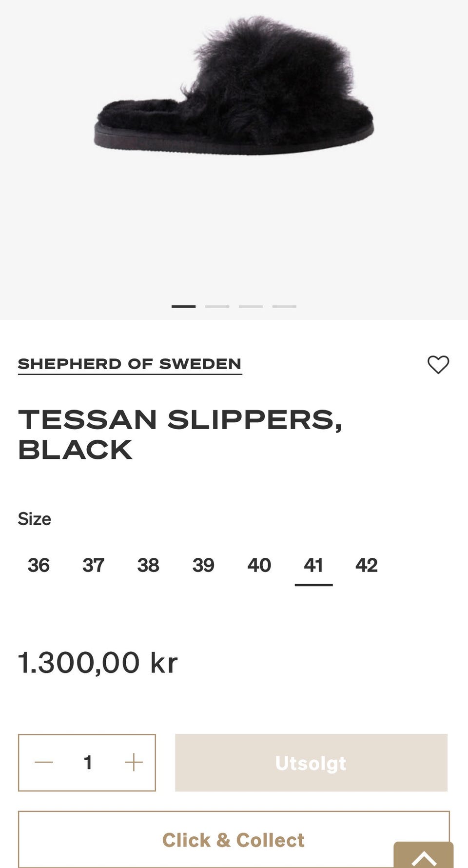This screenshot has width=468, height=868.
Task: Pick size 39
Action: [203, 565]
